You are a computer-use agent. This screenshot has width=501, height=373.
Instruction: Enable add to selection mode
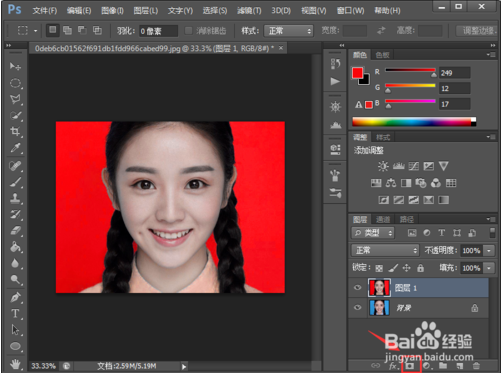(67, 30)
